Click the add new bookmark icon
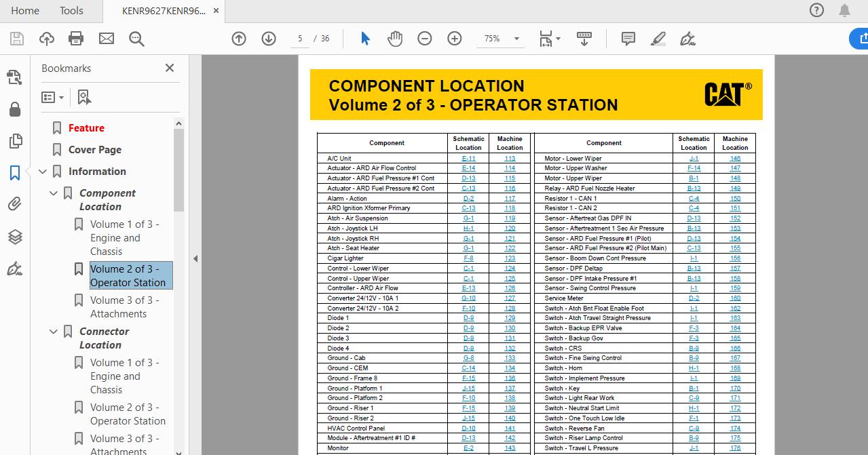The width and height of the screenshot is (868, 455). tap(84, 98)
